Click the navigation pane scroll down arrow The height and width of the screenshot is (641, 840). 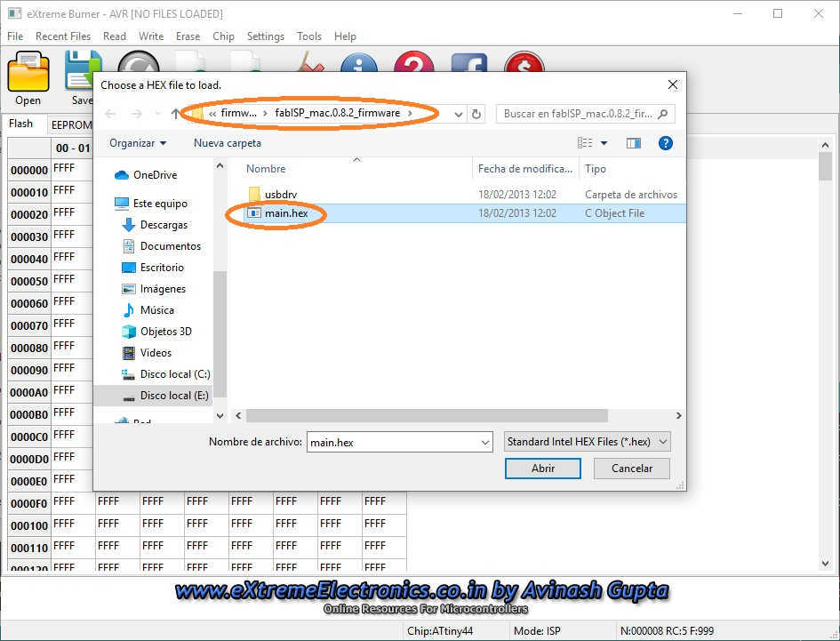220,415
